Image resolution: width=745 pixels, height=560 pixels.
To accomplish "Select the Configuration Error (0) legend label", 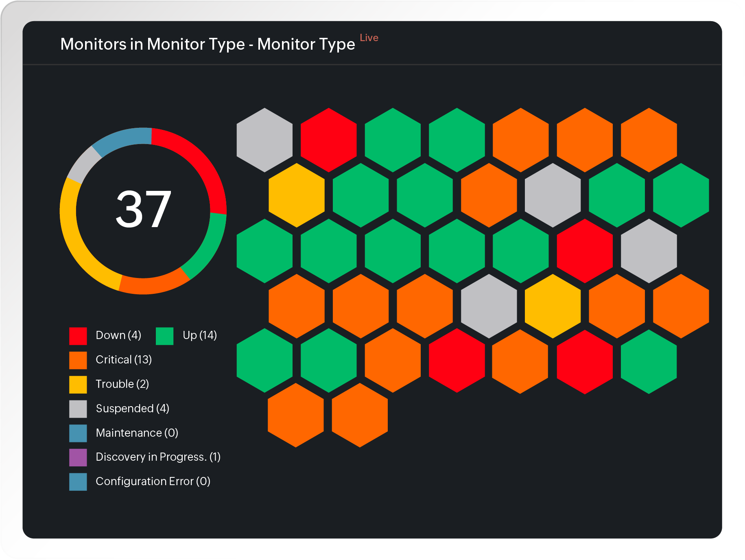I will [x=153, y=481].
